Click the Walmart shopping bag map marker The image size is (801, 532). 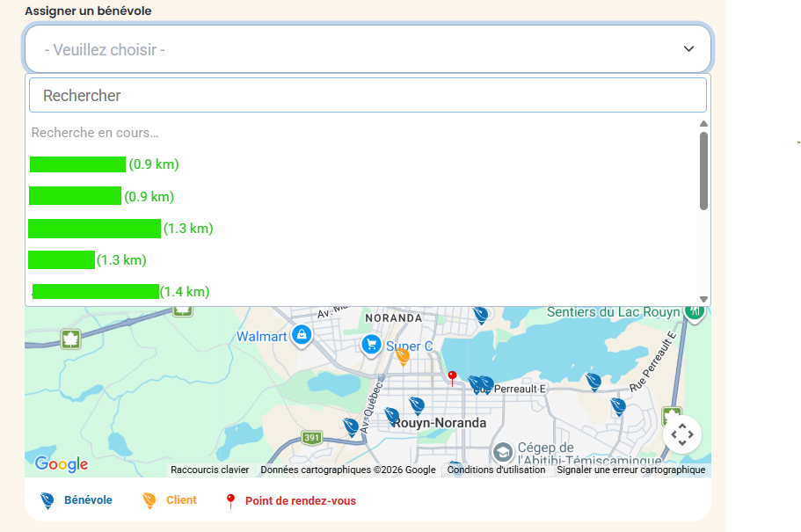point(302,335)
